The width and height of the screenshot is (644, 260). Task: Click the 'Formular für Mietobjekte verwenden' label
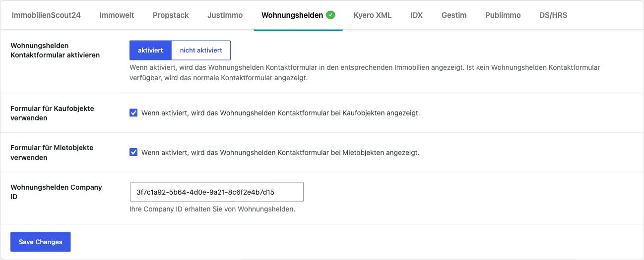[52, 153]
